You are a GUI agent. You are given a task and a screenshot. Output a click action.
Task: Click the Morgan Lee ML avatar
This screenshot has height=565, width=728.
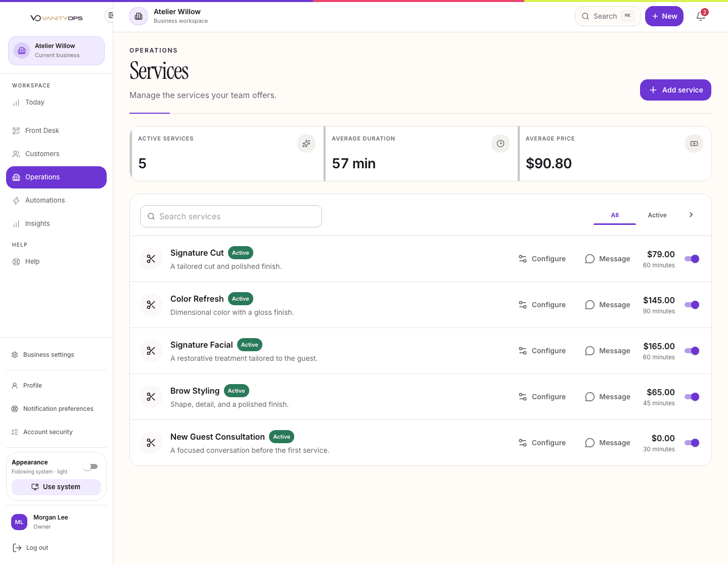coord(19,522)
